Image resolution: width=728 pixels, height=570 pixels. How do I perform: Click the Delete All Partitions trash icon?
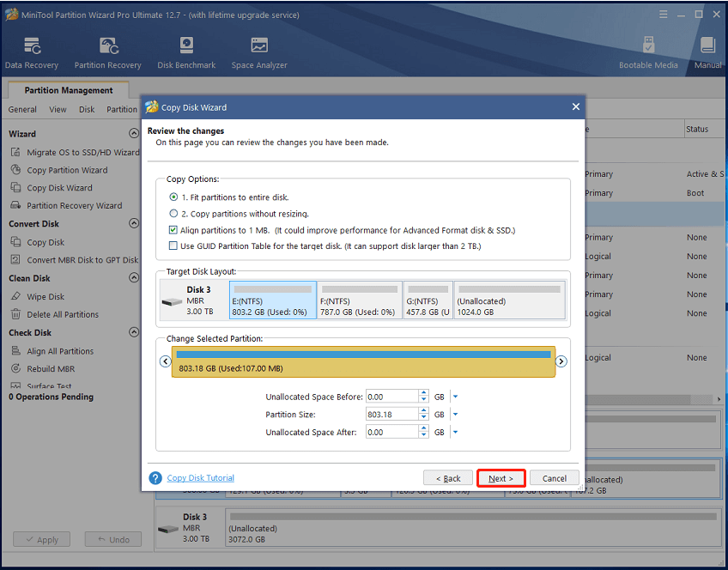[15, 314]
